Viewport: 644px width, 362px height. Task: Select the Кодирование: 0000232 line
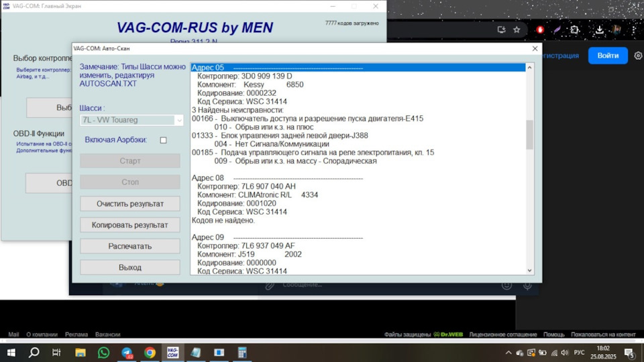click(237, 93)
